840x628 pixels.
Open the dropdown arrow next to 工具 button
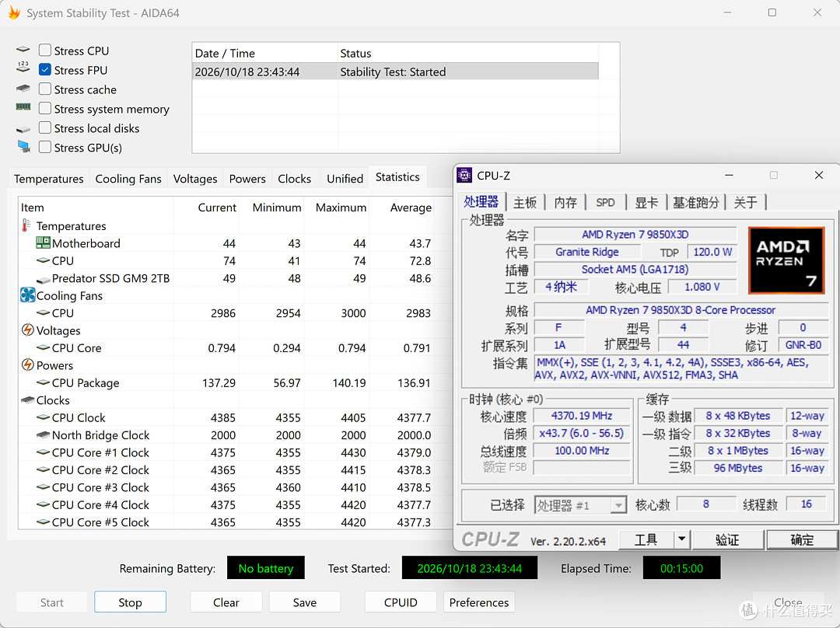(681, 539)
